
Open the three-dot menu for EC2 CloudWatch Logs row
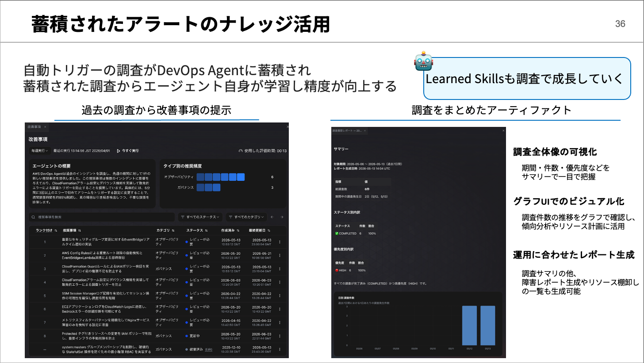click(x=280, y=309)
